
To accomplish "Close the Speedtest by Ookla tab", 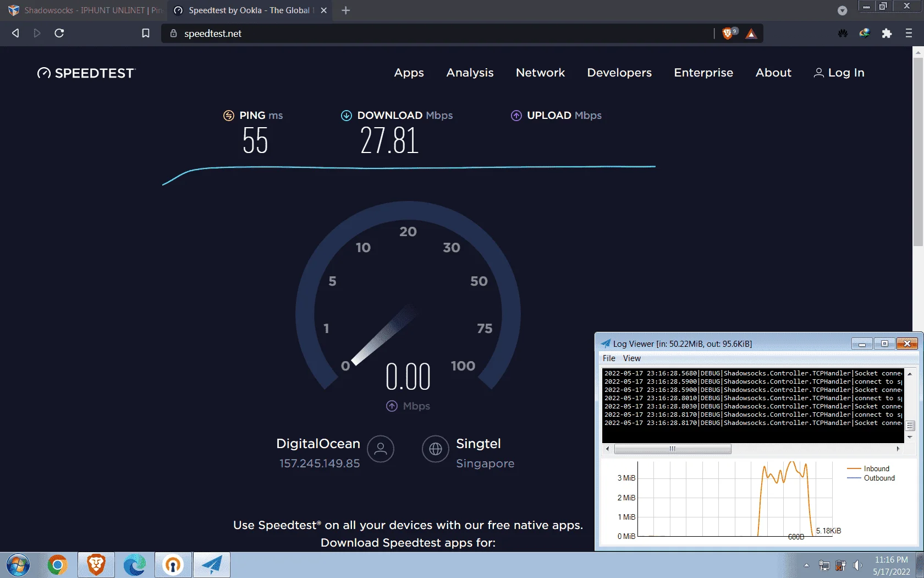I will 324,10.
